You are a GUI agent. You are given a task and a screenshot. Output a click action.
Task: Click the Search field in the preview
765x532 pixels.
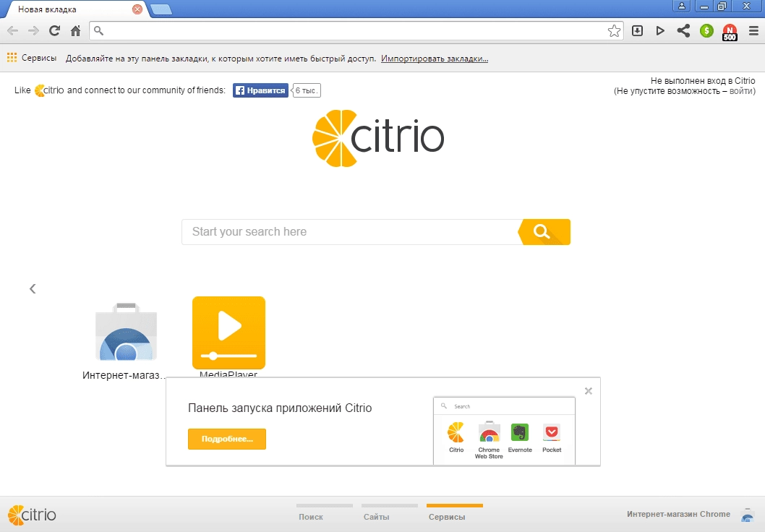(x=504, y=406)
